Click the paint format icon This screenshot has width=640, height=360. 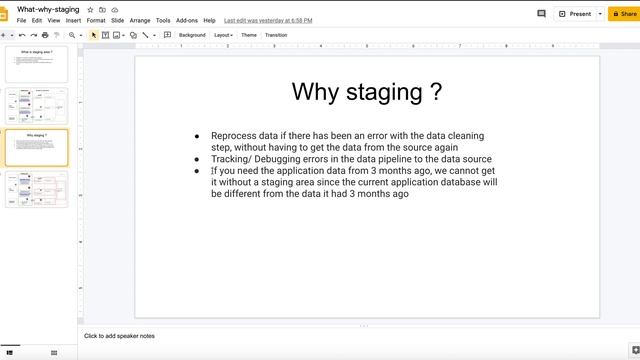point(57,35)
